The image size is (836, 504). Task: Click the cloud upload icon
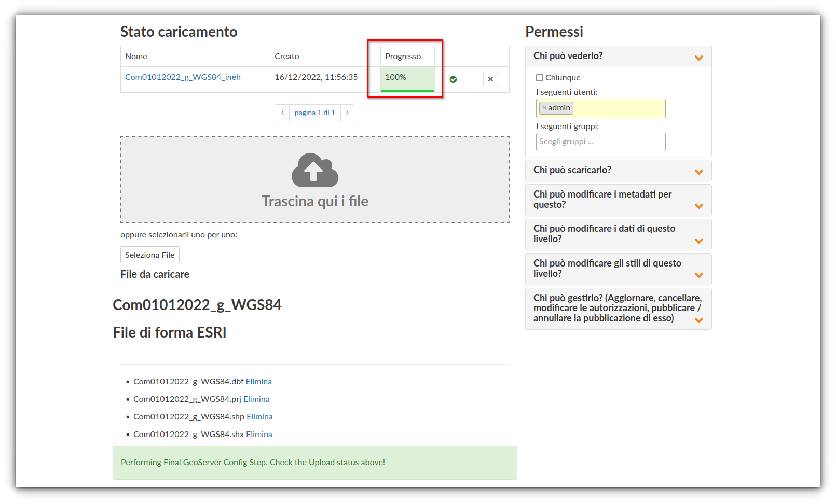point(315,170)
